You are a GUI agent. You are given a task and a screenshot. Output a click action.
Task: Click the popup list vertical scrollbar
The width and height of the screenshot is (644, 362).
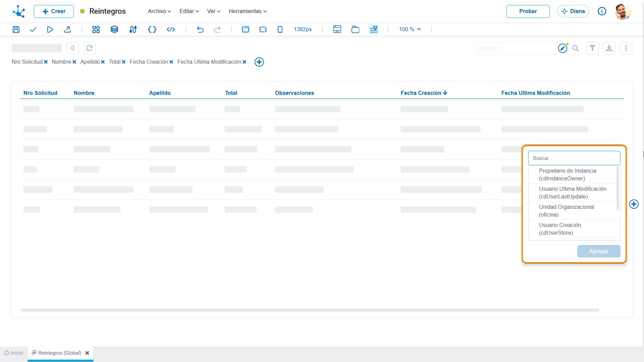point(618,188)
